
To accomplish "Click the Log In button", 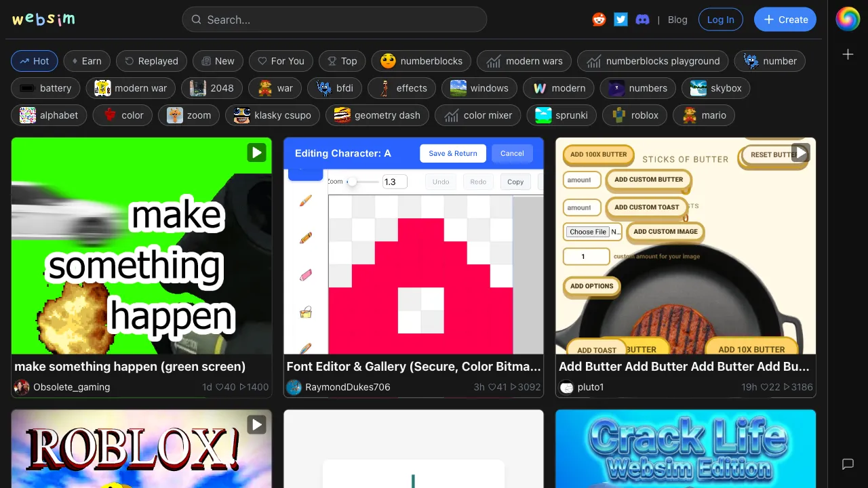I will [720, 20].
